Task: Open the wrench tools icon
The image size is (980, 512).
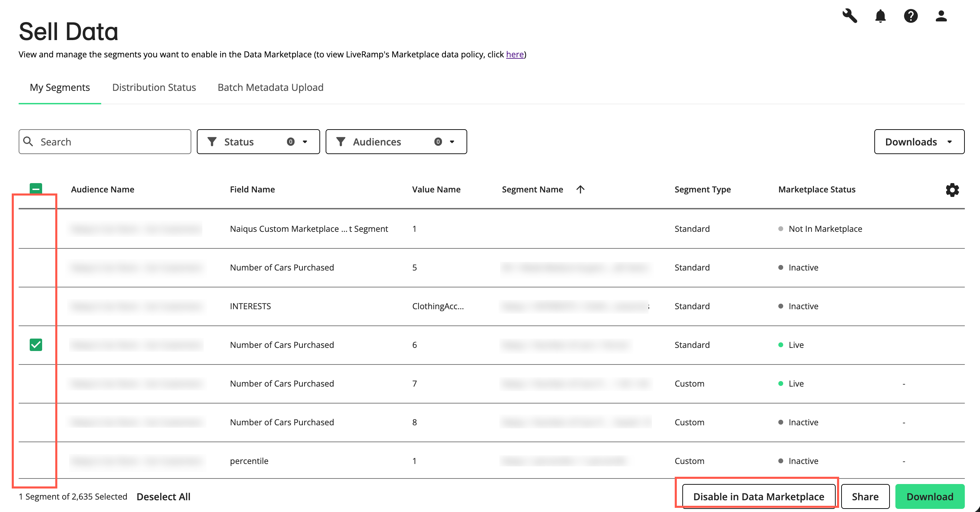Action: [x=849, y=16]
